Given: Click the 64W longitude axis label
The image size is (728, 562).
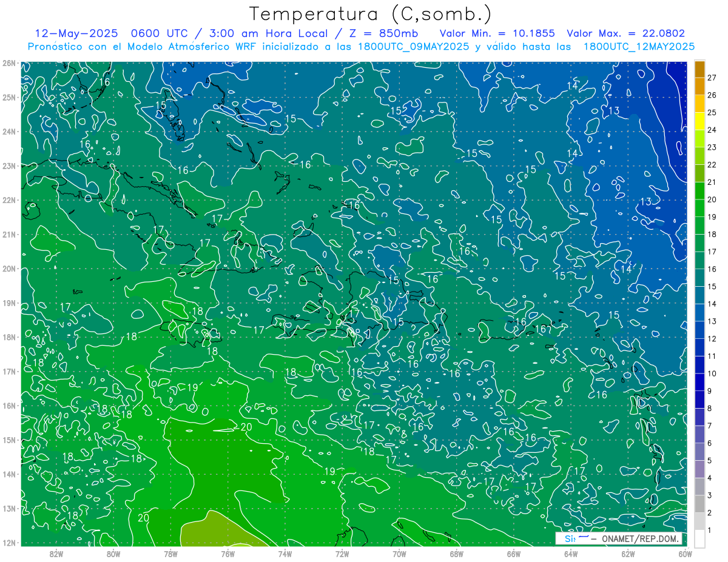Looking at the screenshot, I should tap(571, 554).
